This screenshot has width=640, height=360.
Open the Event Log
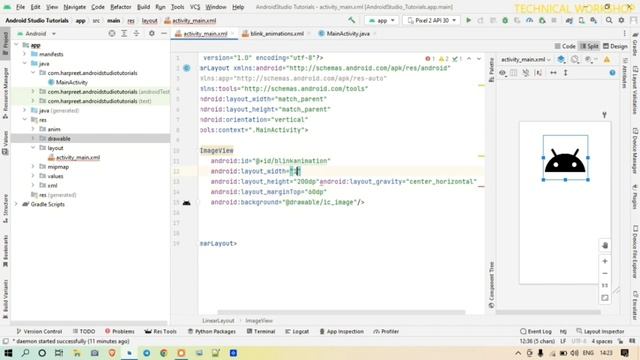tap(536, 331)
